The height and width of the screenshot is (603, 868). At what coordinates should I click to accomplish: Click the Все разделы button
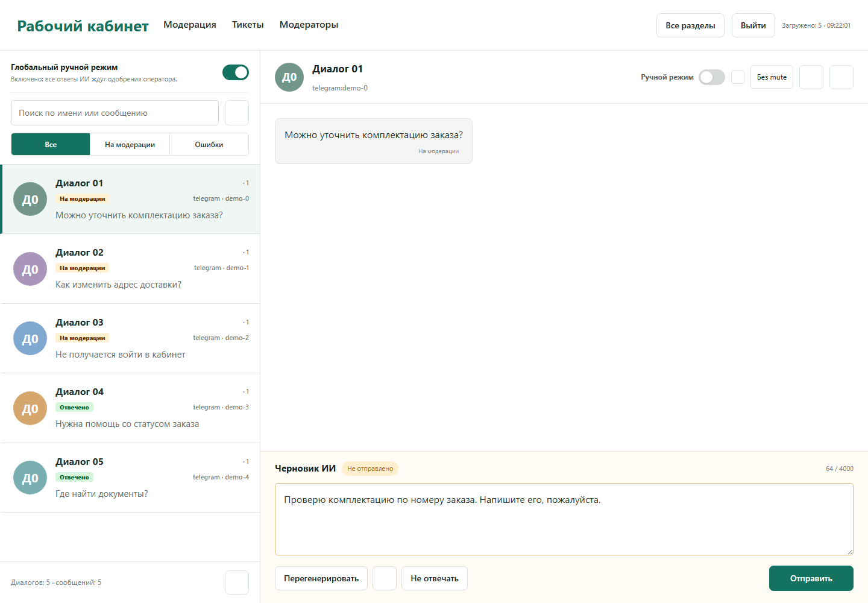(x=690, y=25)
